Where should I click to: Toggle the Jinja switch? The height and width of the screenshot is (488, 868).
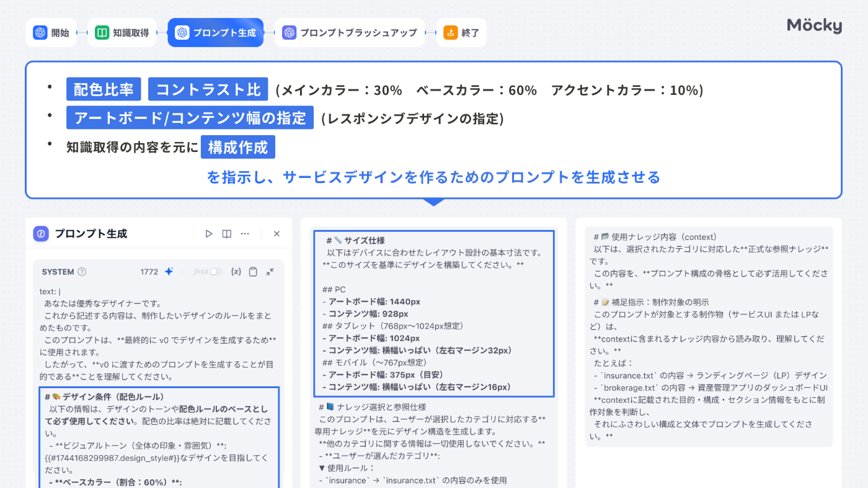tap(215, 272)
